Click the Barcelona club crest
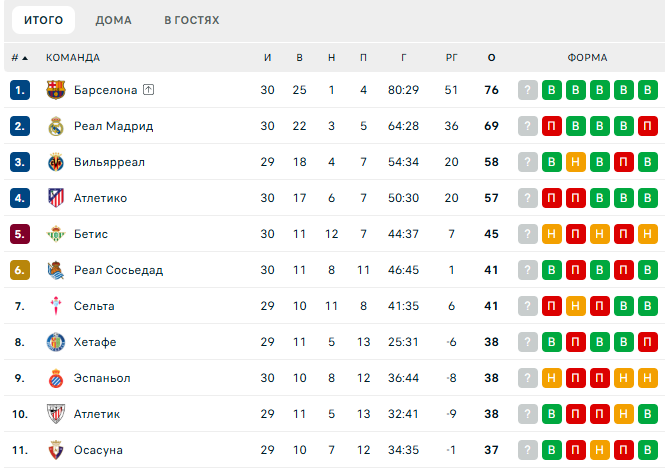 56,90
